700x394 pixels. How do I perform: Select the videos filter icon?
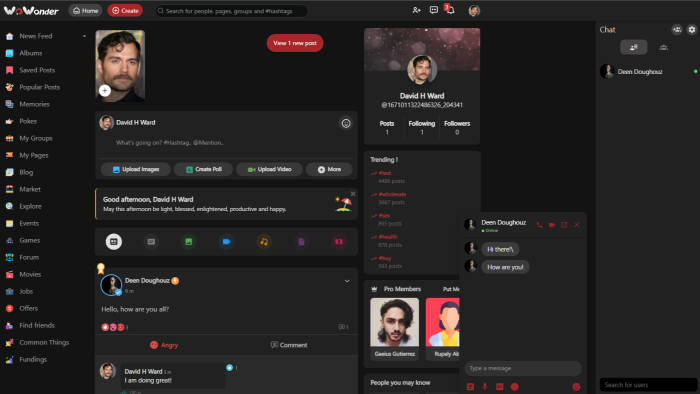pos(226,241)
